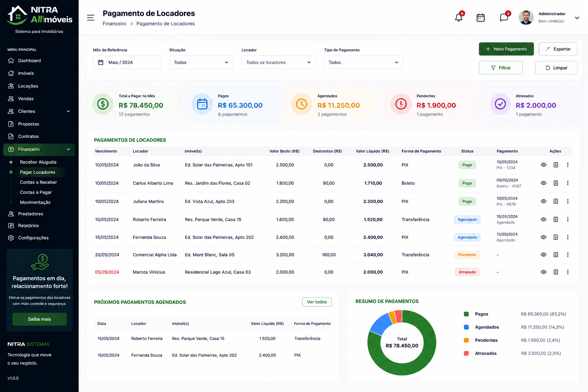The width and height of the screenshot is (588, 392).
Task: Click receipt icon for Marcos Vinícius row
Action: 555,272
